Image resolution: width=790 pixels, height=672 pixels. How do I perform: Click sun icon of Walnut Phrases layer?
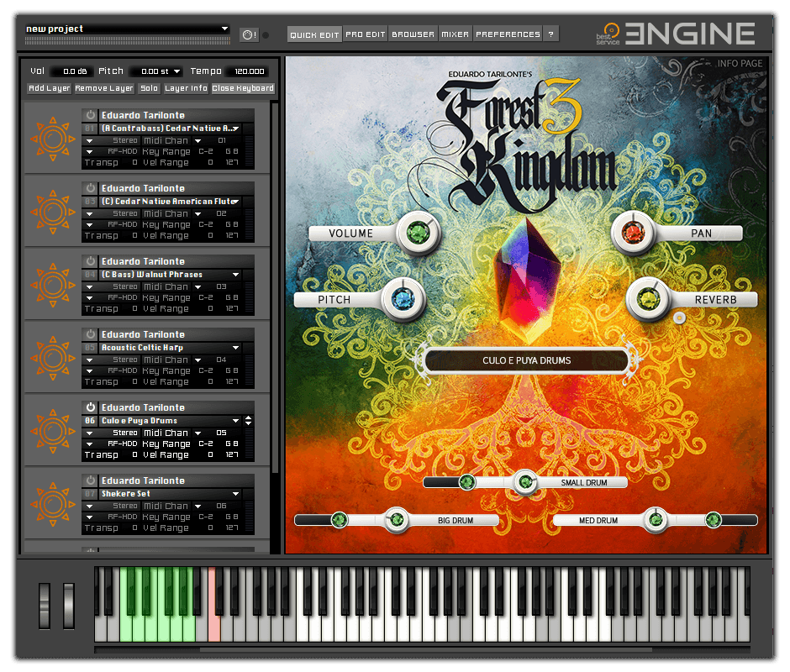point(53,285)
